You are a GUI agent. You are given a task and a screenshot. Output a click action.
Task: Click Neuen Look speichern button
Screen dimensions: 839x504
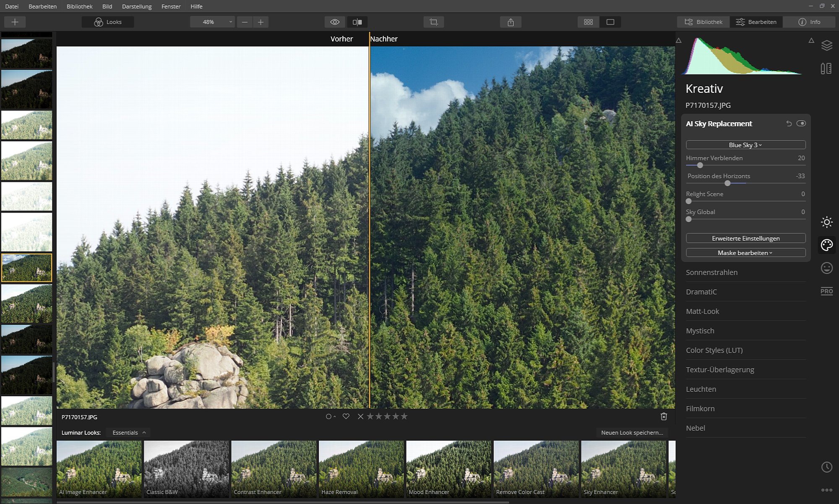632,432
